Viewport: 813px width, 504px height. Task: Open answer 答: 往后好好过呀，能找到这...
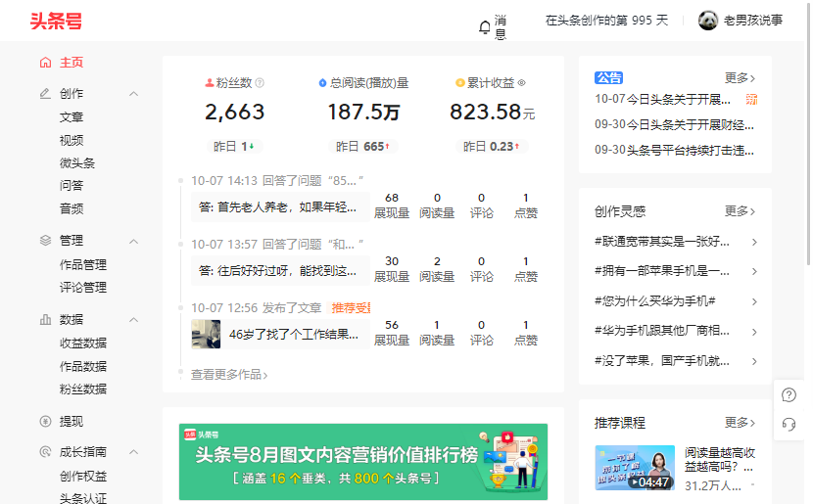pos(280,271)
